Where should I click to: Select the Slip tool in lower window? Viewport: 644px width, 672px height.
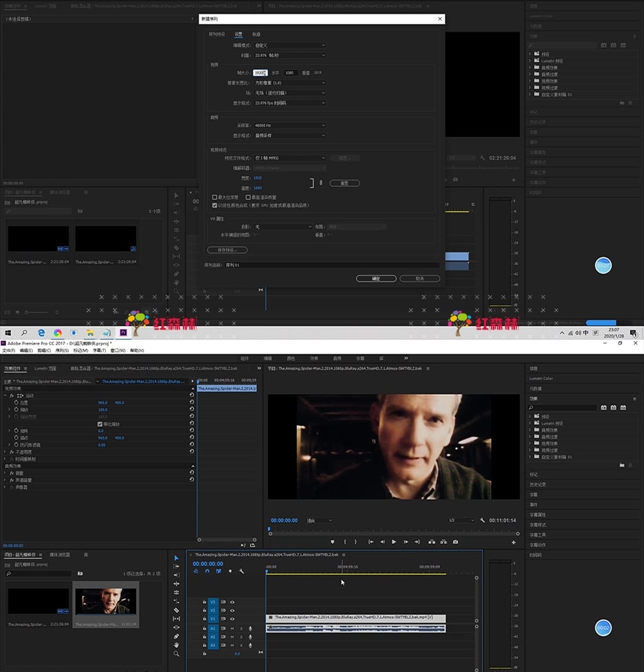point(177,618)
